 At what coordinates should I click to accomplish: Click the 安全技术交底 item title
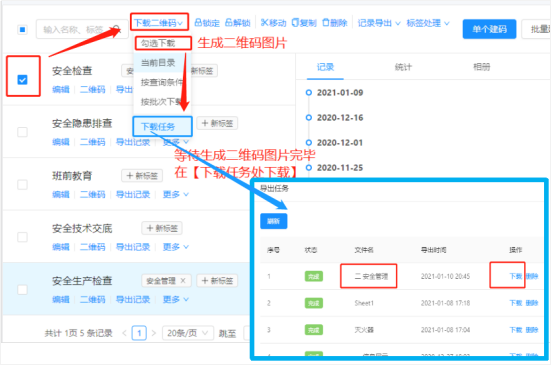tap(82, 228)
